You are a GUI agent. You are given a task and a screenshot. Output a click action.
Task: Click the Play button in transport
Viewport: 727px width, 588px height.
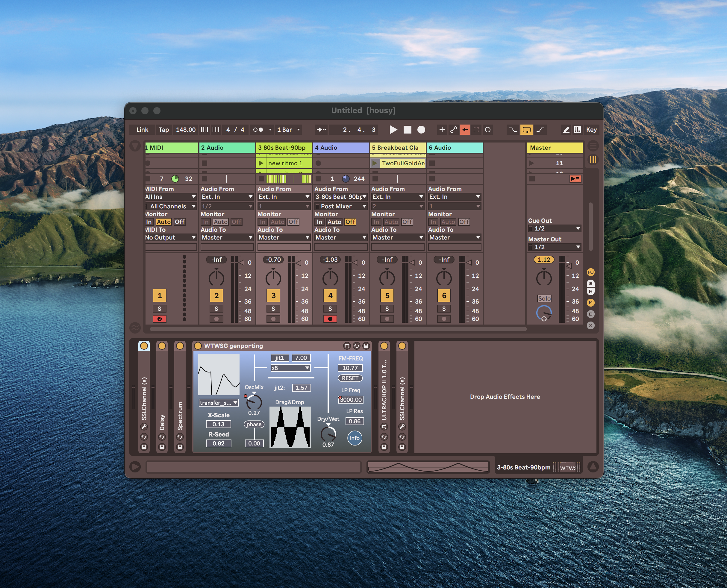[x=393, y=129]
